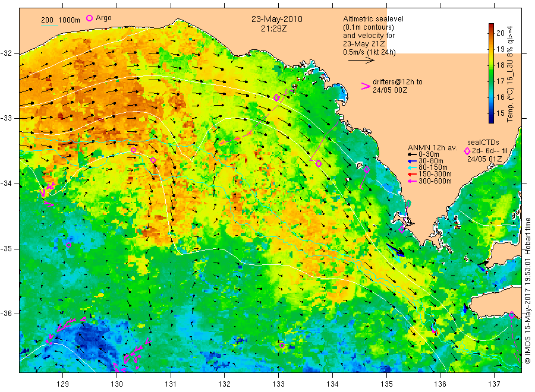Click the colorbar tick label '18'
This screenshot has width=535, height=392.
pos(500,65)
